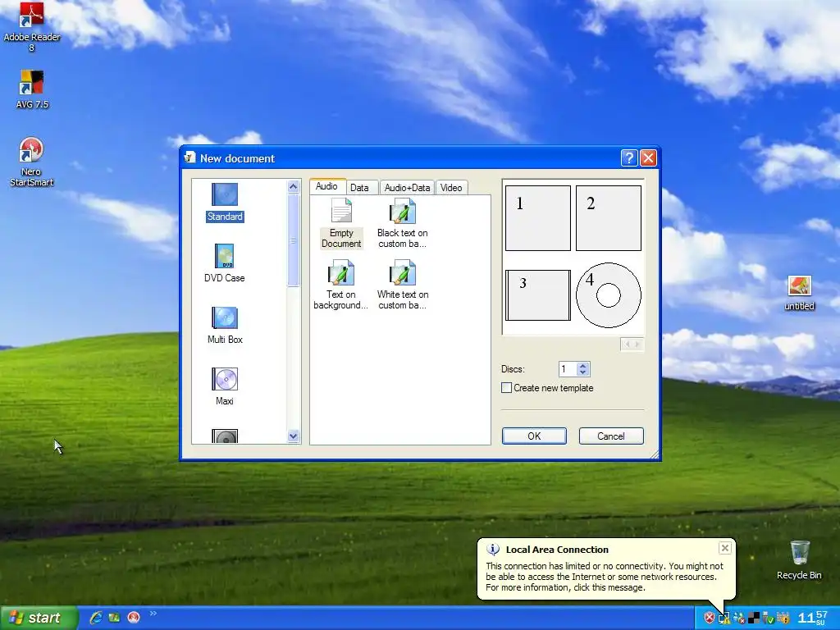The height and width of the screenshot is (630, 840).
Task: Open the Start menu
Action: pyautogui.click(x=39, y=618)
